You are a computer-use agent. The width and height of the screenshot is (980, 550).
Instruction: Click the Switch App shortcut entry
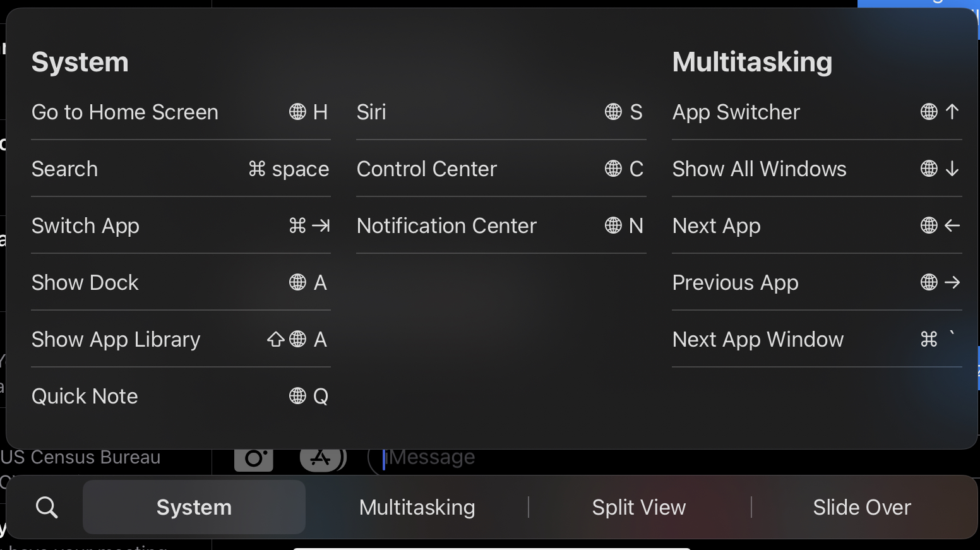180,226
